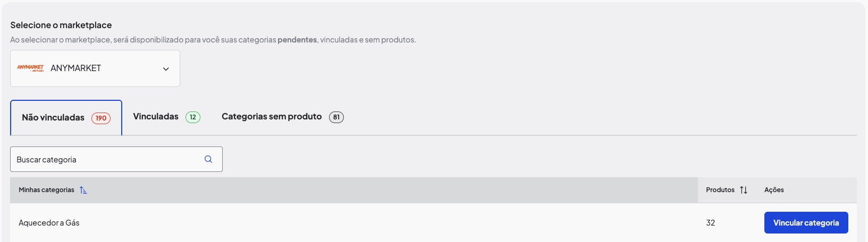Image resolution: width=868 pixels, height=242 pixels.
Task: Switch to the Não vinculadas tab
Action: tap(66, 118)
